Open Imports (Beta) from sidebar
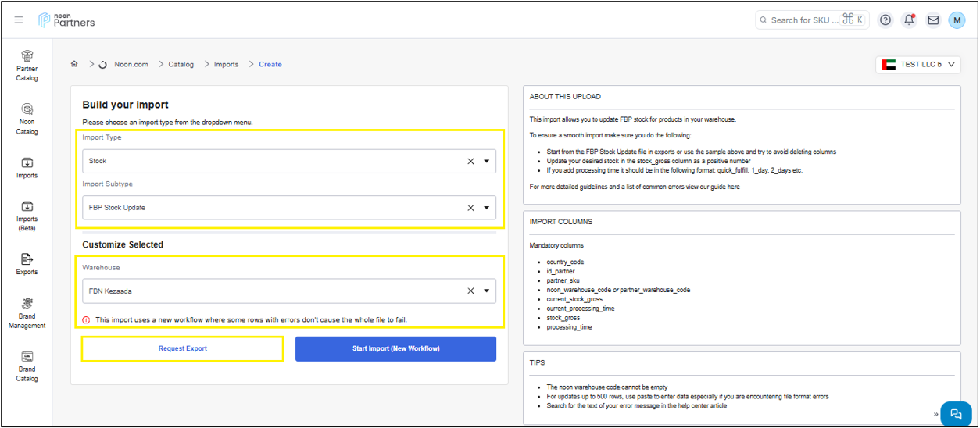The height and width of the screenshot is (428, 980). pyautogui.click(x=27, y=207)
